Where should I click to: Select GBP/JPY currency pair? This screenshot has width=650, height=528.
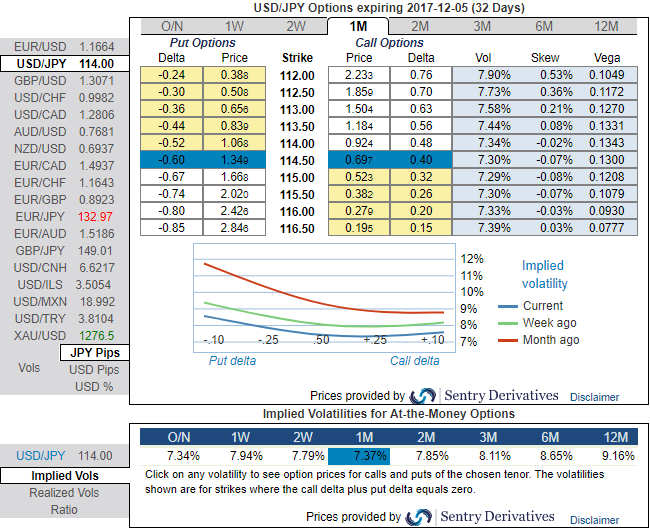point(64,251)
